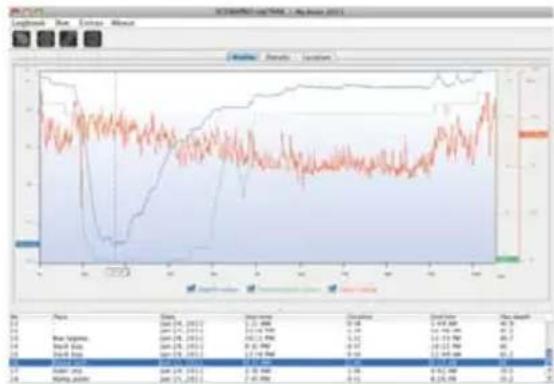Image resolution: width=554 pixels, height=384 pixels.
Task: Toggle the red value checkbox
Action: [332, 289]
